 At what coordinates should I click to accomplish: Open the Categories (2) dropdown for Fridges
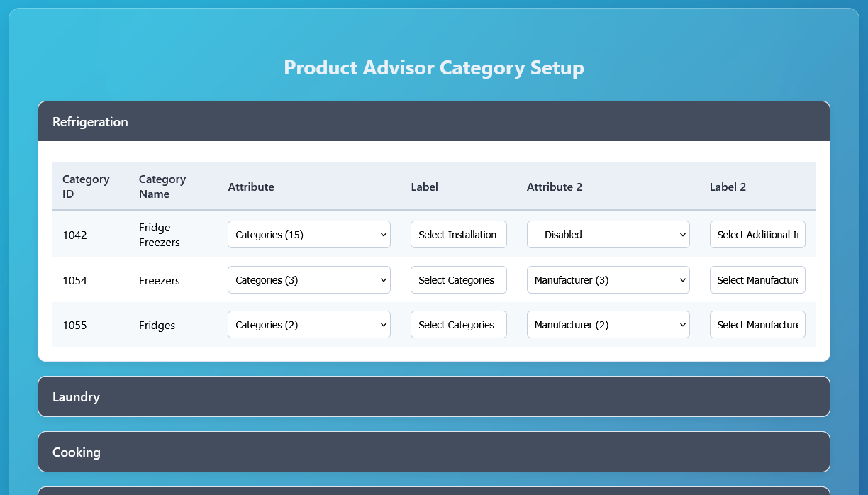(x=308, y=325)
